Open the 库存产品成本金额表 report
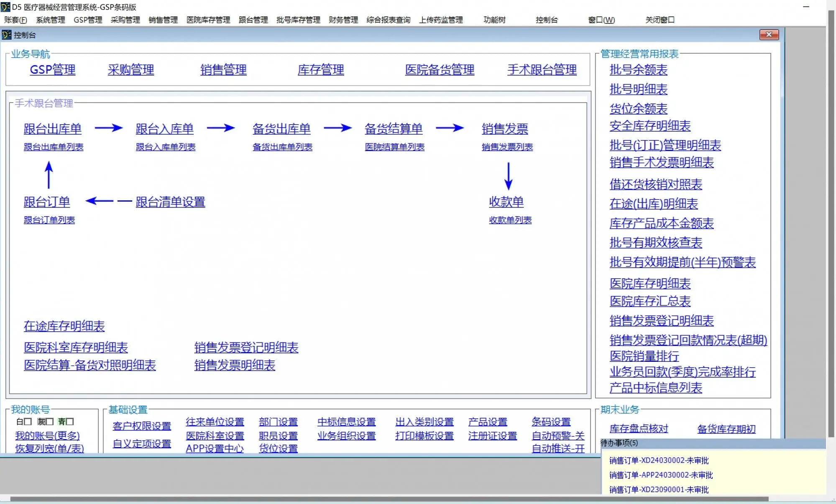 (662, 223)
